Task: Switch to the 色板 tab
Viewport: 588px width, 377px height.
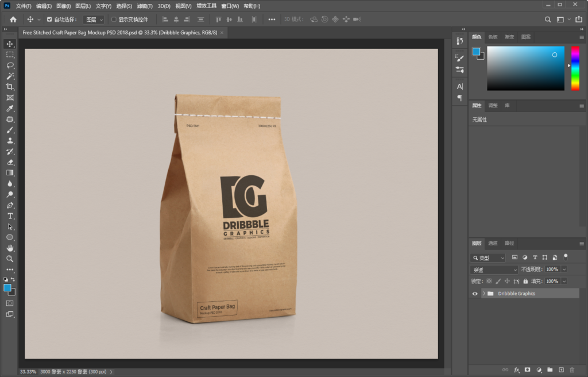Action: click(493, 37)
